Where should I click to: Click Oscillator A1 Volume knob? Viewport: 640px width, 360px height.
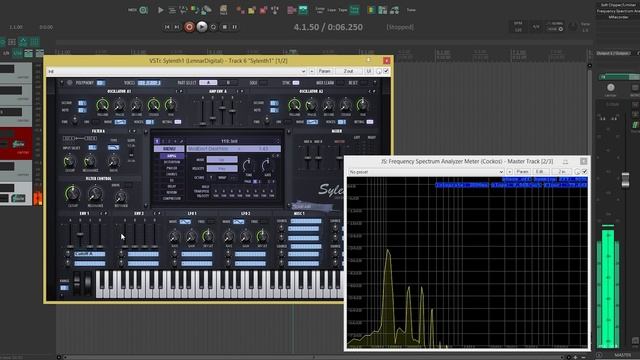(x=102, y=106)
